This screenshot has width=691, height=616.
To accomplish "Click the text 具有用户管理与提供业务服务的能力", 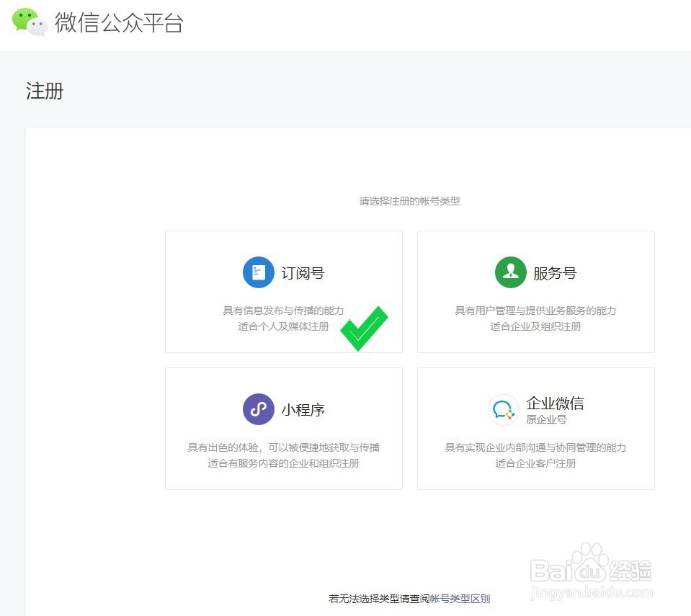I will (535, 311).
